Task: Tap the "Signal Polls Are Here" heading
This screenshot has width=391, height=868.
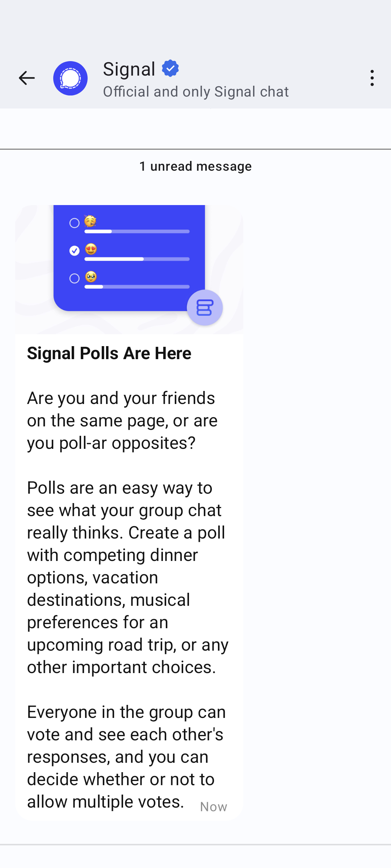Action: pyautogui.click(x=109, y=353)
